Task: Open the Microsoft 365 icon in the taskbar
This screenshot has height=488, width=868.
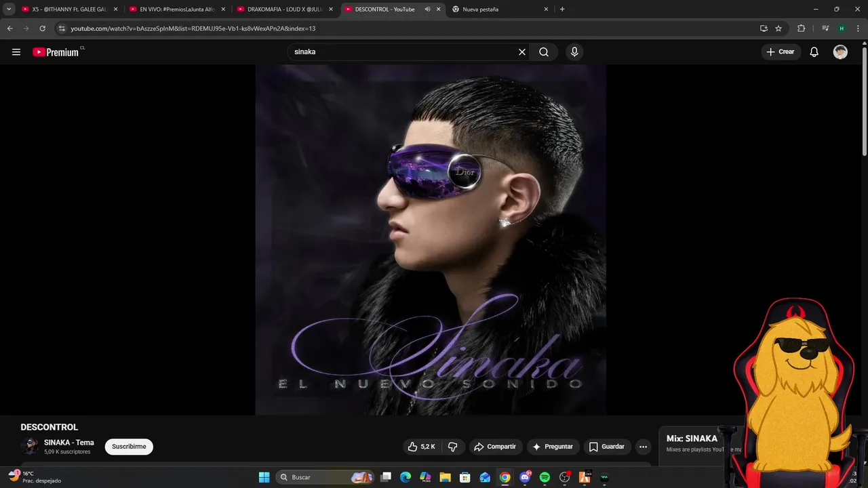Action: coord(425,478)
